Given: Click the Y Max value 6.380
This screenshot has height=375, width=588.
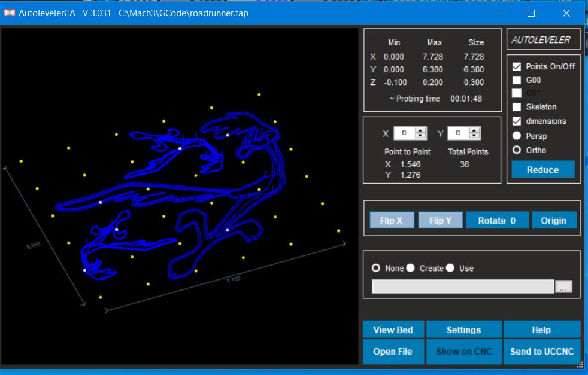Looking at the screenshot, I should pos(433,70).
